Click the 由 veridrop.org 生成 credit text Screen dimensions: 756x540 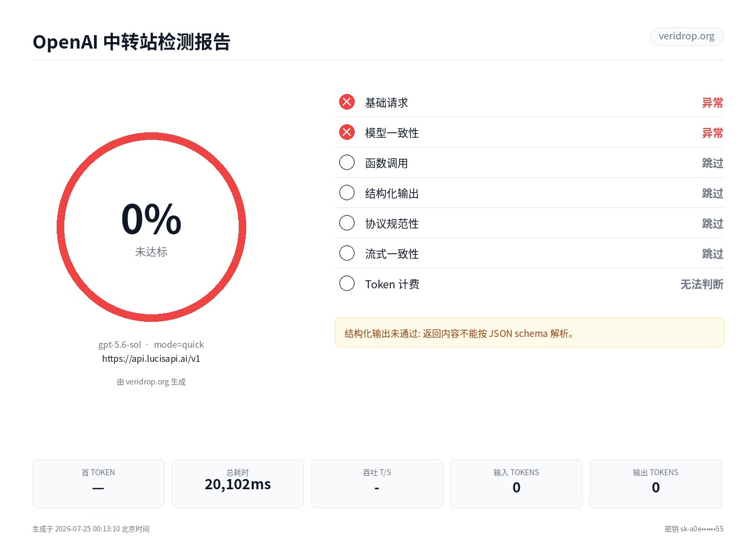(x=151, y=382)
